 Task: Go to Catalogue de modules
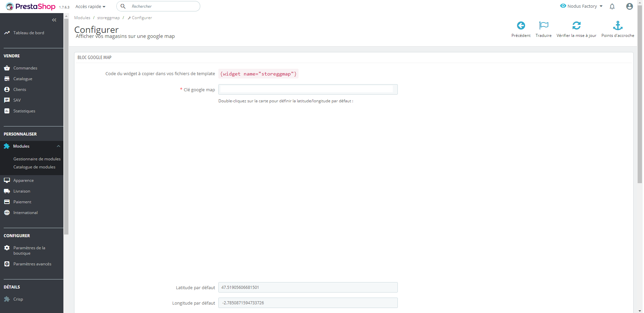[34, 167]
